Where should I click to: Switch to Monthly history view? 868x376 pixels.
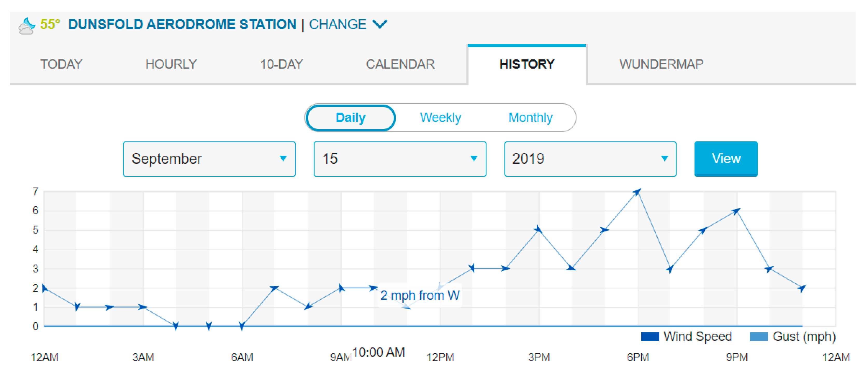tap(530, 118)
